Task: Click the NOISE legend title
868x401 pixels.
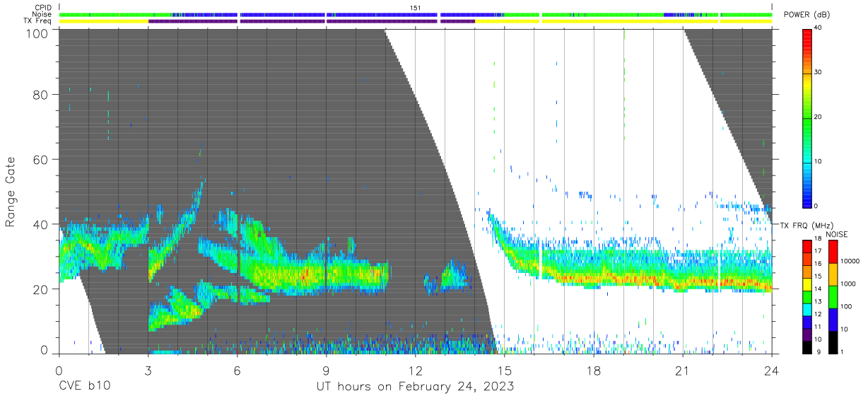Action: 838,234
